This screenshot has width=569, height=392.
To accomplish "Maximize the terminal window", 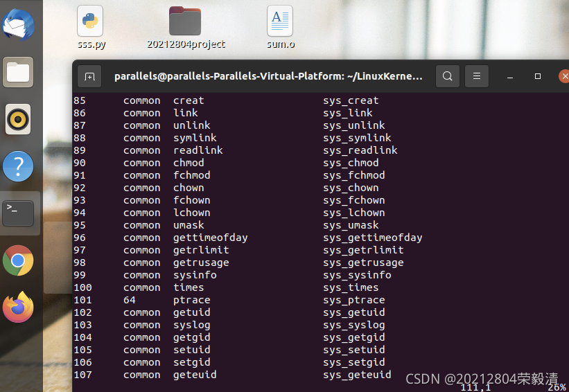I will click(538, 76).
